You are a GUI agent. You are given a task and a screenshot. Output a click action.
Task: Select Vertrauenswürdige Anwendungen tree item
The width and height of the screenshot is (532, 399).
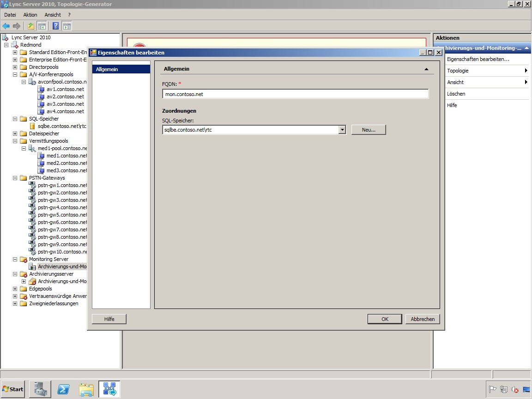(58, 296)
